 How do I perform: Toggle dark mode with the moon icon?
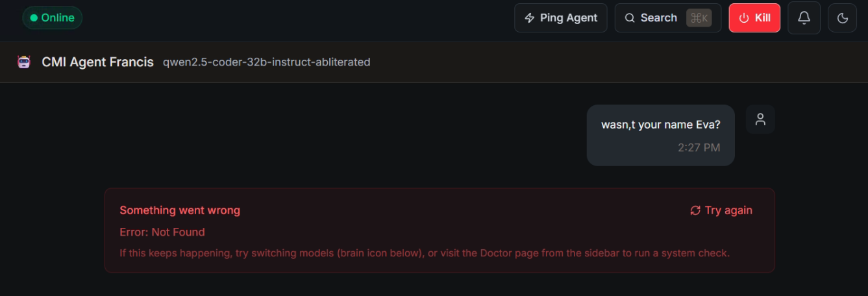[x=843, y=18]
